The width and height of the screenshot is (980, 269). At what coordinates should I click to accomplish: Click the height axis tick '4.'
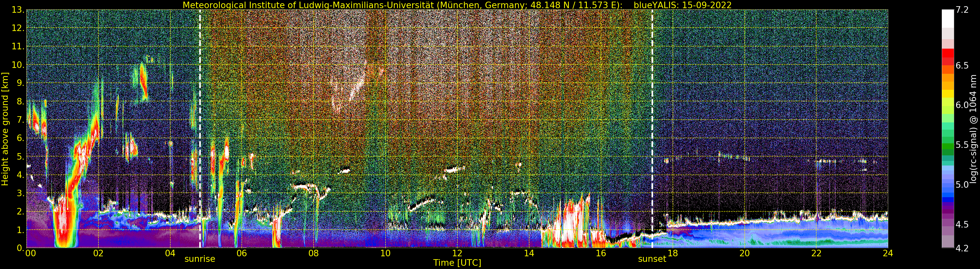20,175
